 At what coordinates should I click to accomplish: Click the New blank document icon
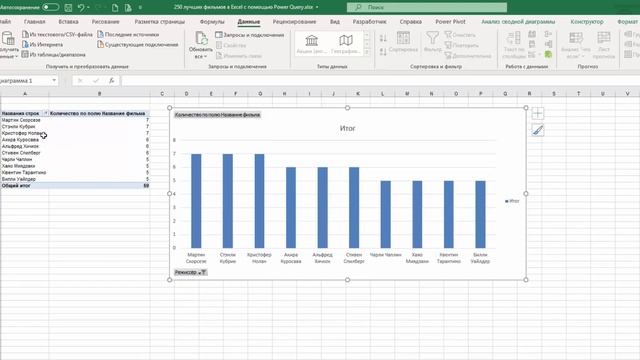tap(115, 7)
